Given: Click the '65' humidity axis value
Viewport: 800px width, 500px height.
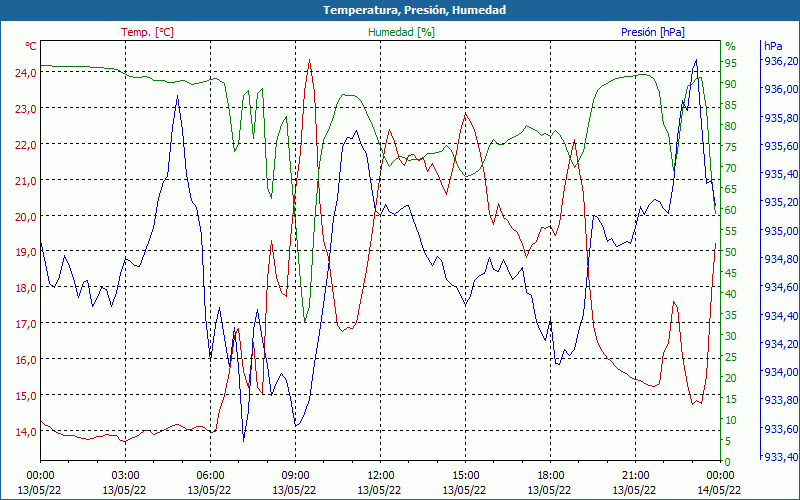Looking at the screenshot, I should 731,189.
